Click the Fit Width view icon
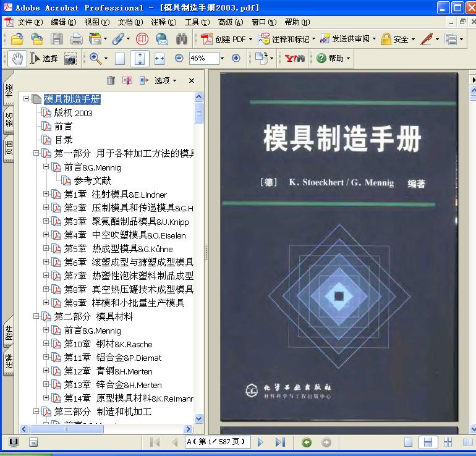476x456 pixels. click(x=159, y=59)
